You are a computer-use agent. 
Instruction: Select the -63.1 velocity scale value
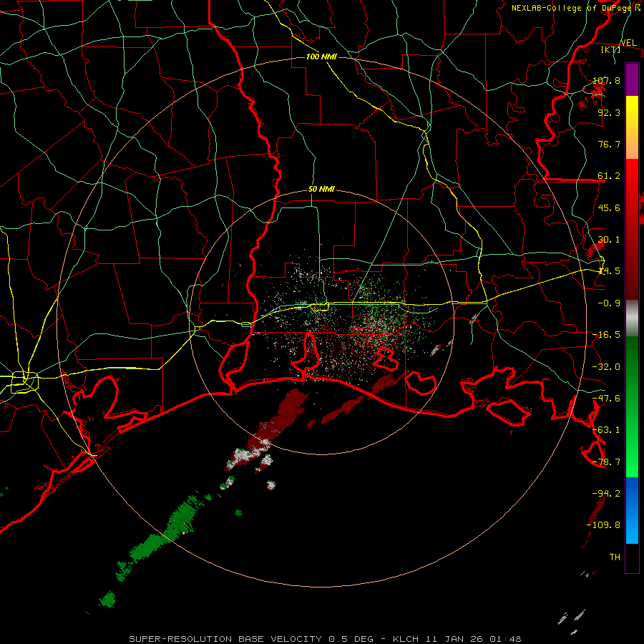coord(607,430)
